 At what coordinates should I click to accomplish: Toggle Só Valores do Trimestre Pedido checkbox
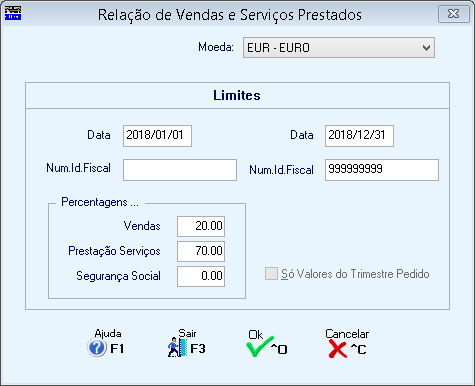271,274
